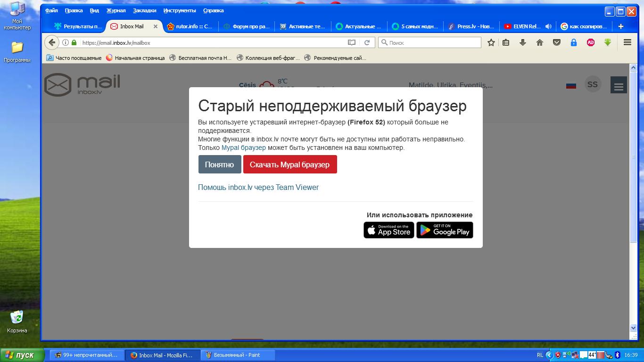Switch to the Активные те... tab
The height and width of the screenshot is (362, 644).
click(x=303, y=26)
